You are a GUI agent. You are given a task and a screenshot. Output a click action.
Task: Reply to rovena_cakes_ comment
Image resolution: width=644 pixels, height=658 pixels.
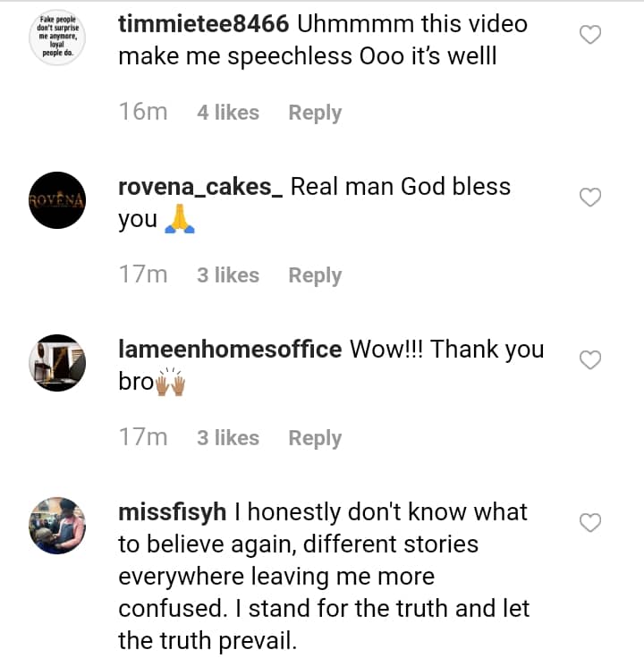(x=315, y=275)
